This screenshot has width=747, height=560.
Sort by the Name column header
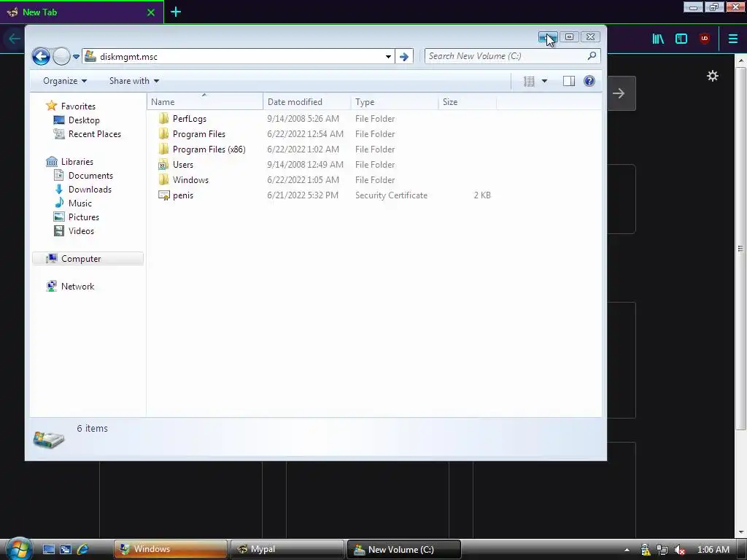(205, 102)
